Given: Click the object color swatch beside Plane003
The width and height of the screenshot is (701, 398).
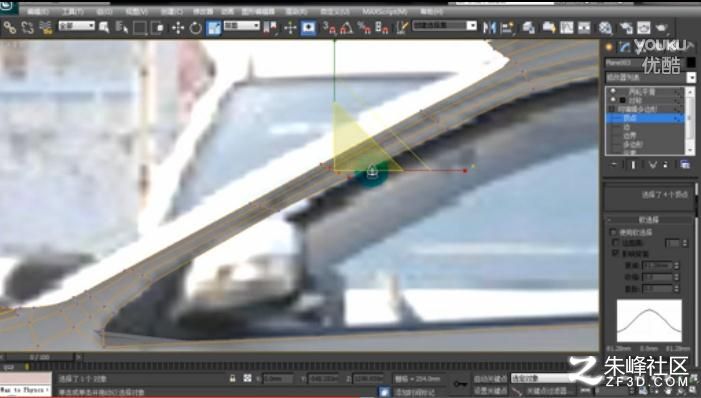Looking at the screenshot, I should pyautogui.click(x=691, y=63).
